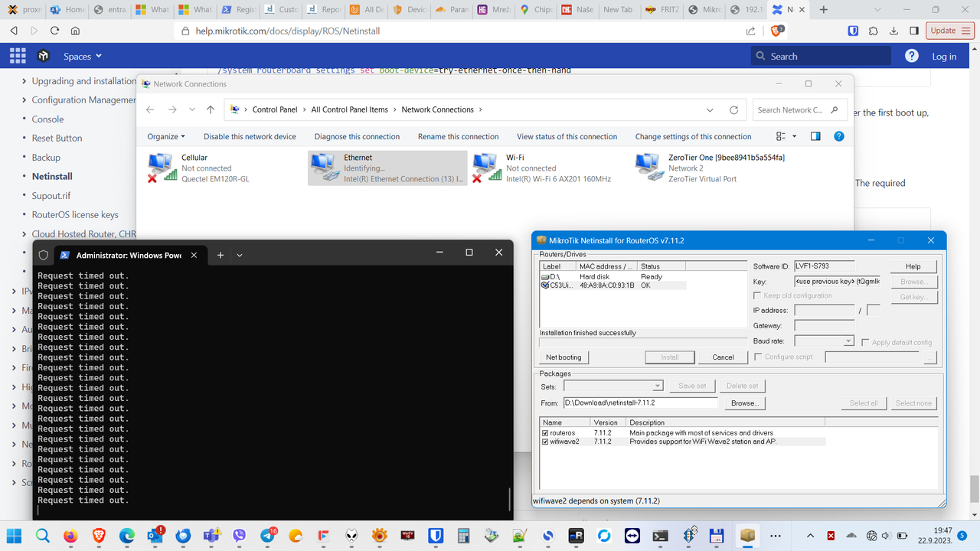980x551 pixels.
Task: Click the Windows Search icon on taskbar
Action: coord(43,536)
